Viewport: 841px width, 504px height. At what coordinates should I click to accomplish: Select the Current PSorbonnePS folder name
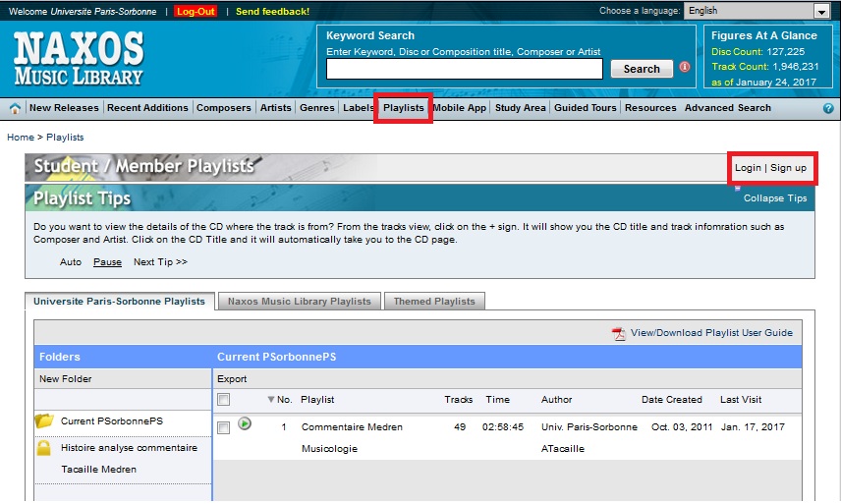pyautogui.click(x=112, y=420)
